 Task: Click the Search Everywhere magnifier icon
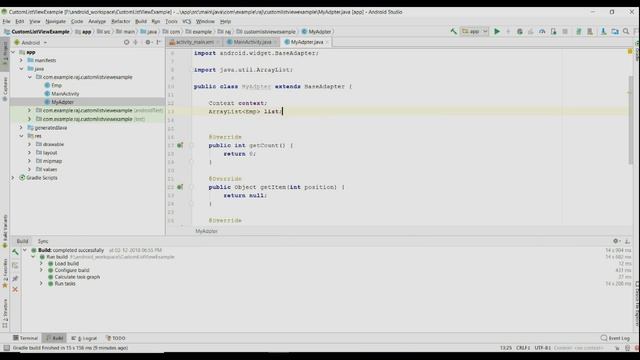click(626, 31)
